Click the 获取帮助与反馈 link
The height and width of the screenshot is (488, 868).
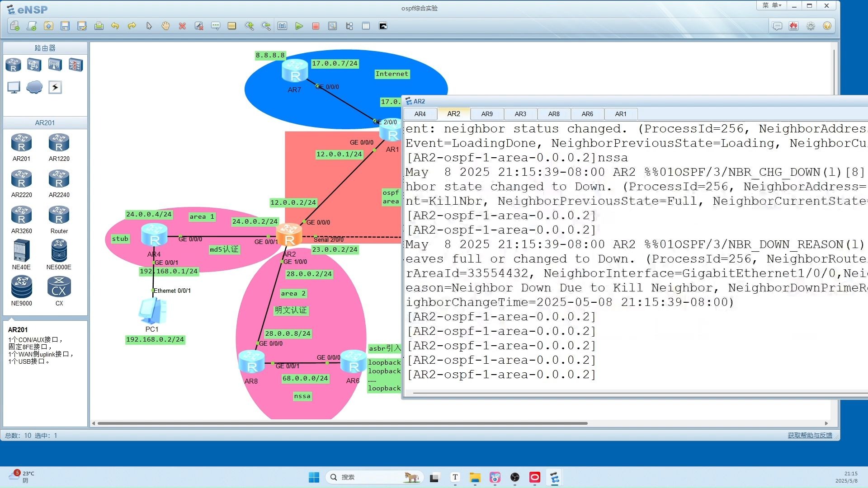click(810, 435)
